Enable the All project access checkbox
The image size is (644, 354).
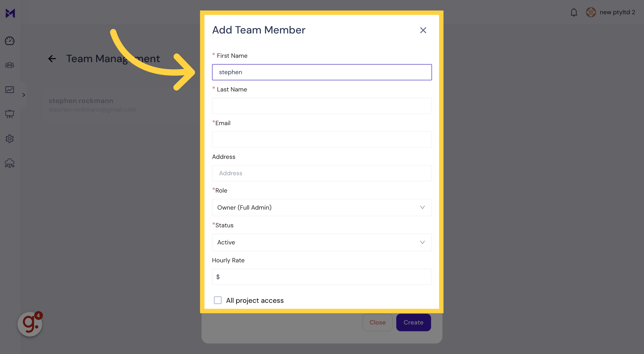218,300
